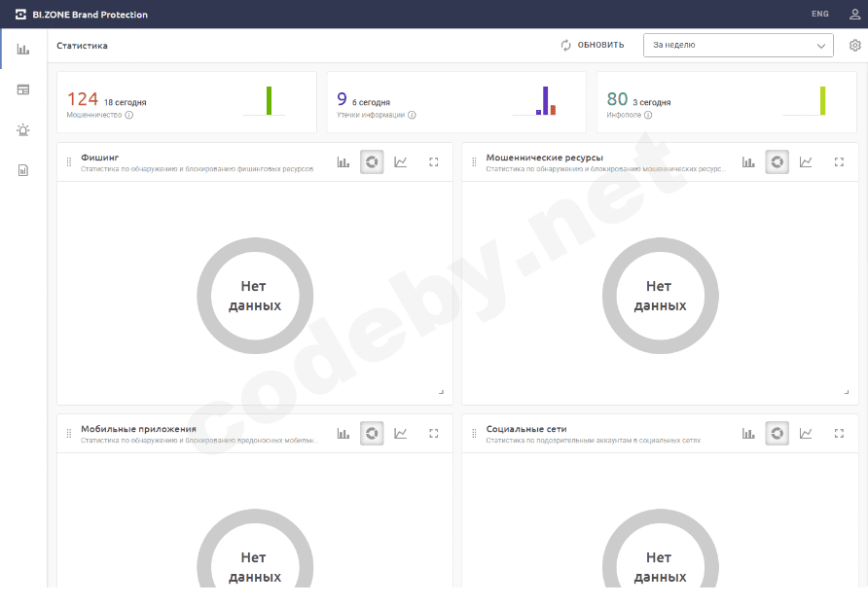Open the reports sidebar icon
The width and height of the screenshot is (868, 605).
[x=22, y=170]
